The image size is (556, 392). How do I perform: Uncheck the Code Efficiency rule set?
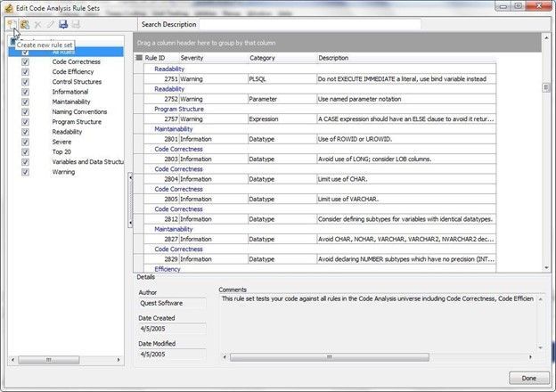pos(25,71)
